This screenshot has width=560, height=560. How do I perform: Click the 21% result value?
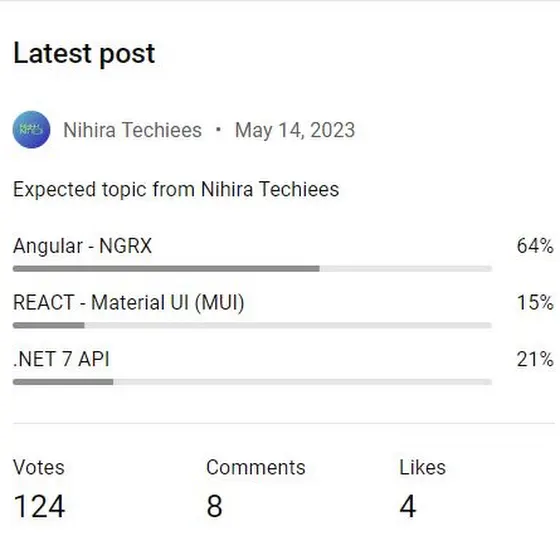535,359
